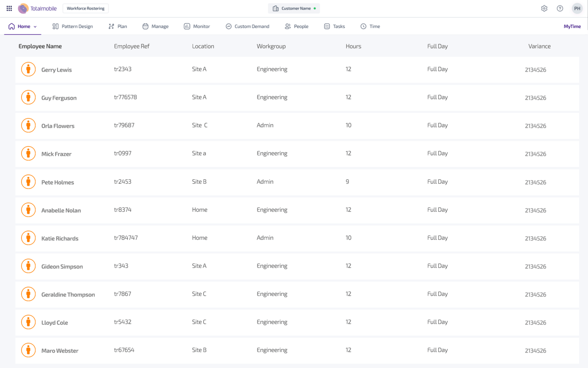The height and width of the screenshot is (368, 588).
Task: Open the settings gear
Action: pyautogui.click(x=544, y=8)
